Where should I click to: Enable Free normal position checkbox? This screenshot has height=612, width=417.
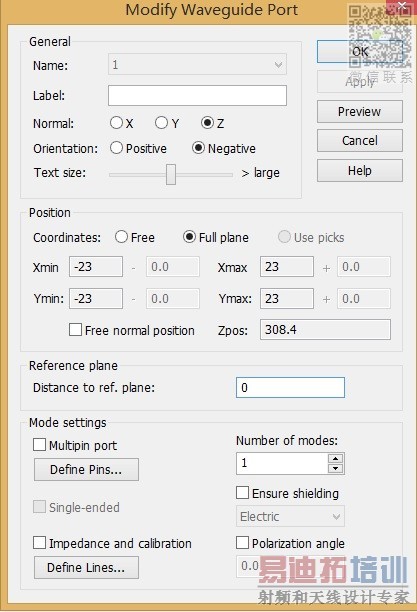tap(75, 330)
